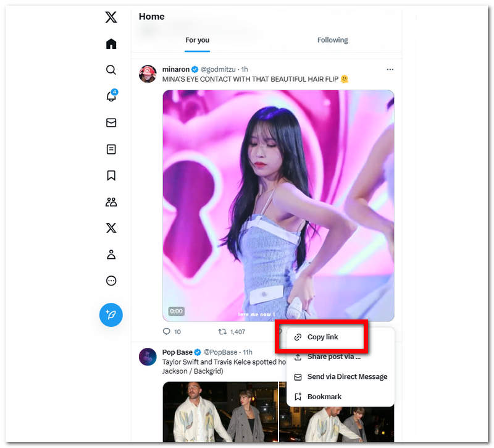Open Notifications bell icon with badge

112,96
